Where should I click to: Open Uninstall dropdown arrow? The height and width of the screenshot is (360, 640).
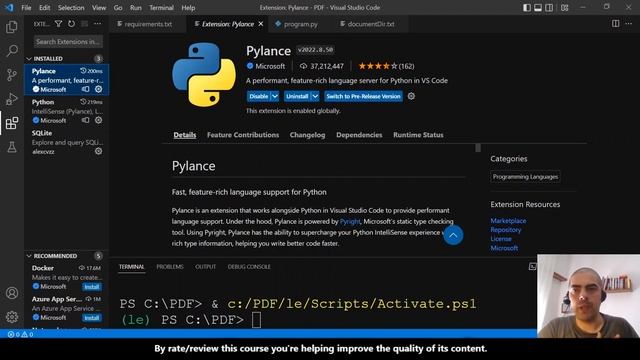[x=315, y=96]
